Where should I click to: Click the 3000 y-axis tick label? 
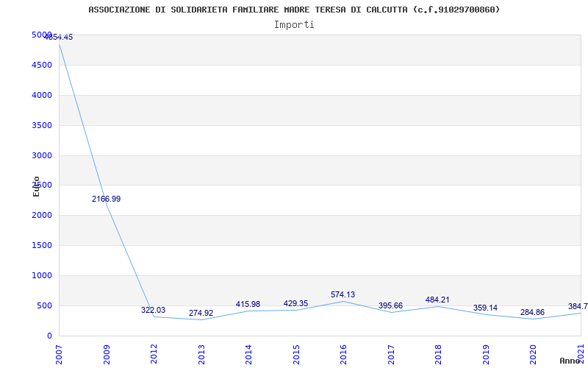coord(42,155)
